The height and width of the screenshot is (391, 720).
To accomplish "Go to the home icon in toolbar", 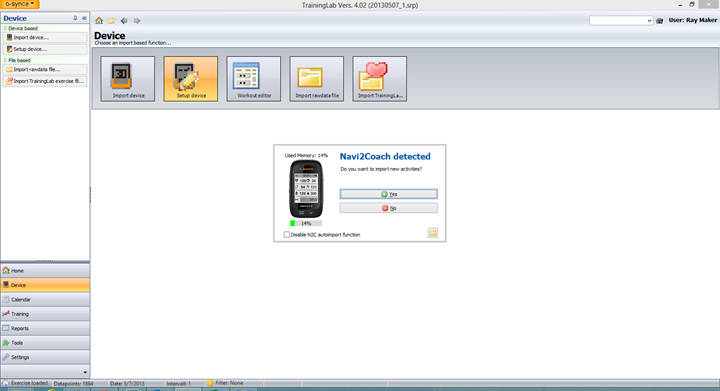I will coord(99,21).
